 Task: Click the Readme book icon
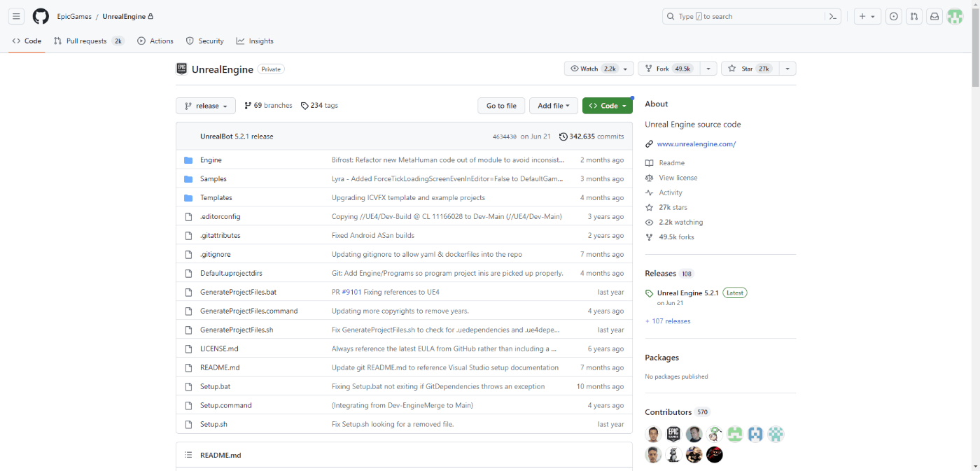tap(650, 163)
